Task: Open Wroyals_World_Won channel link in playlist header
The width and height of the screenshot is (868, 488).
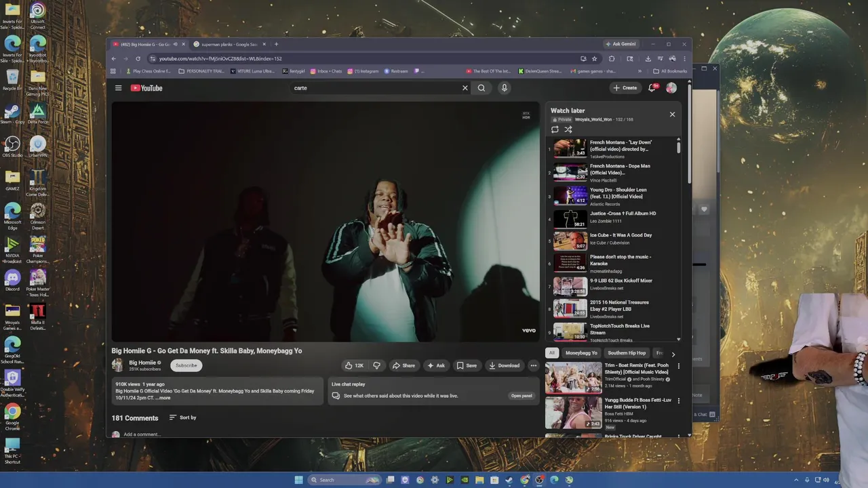Action: (594, 119)
